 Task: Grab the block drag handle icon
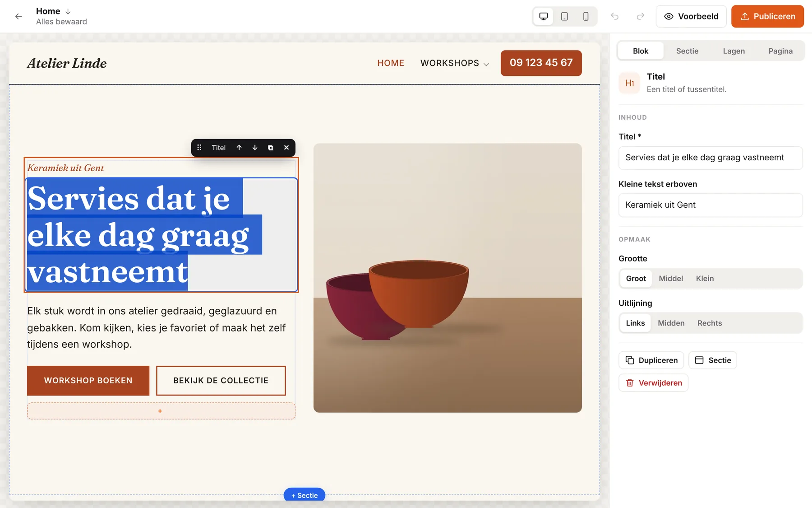coord(199,148)
